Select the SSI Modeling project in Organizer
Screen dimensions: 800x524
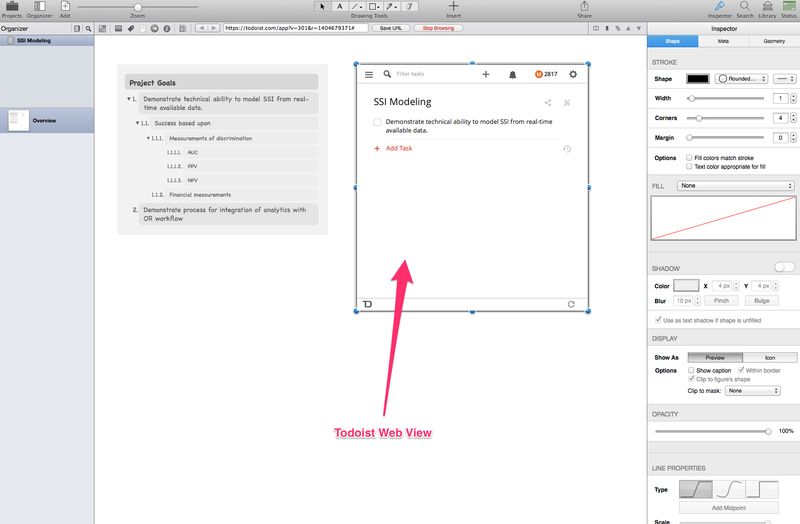tap(47, 40)
